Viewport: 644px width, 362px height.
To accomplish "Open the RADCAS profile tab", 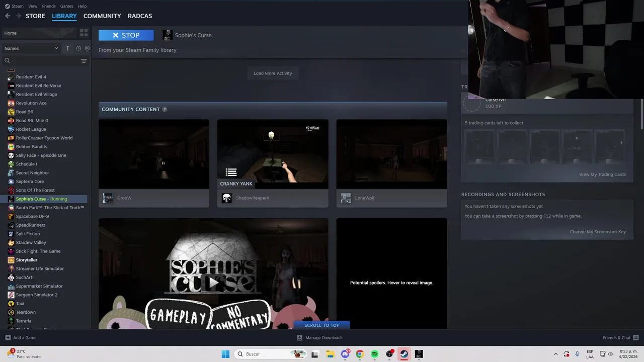I will pos(140,16).
